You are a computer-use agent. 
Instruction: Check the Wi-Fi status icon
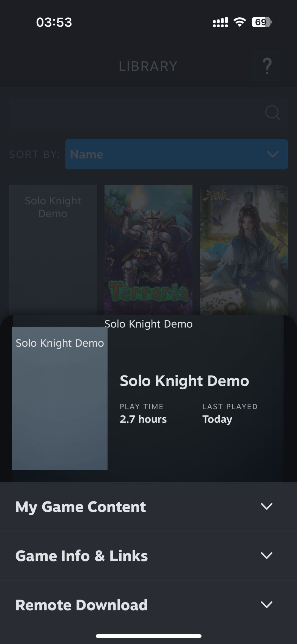click(240, 22)
